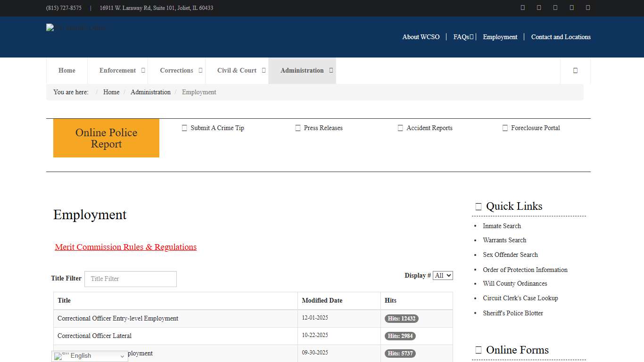Click the Title Filter input field
Viewport: 644px width, 362px height.
130,279
